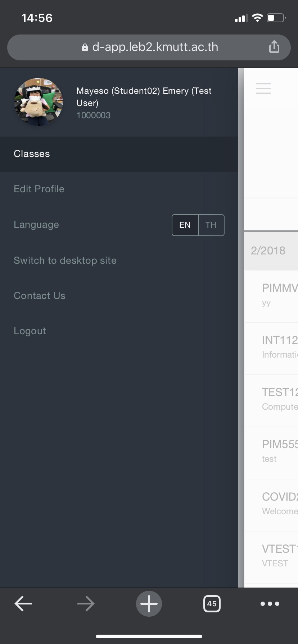Open the PIMMV class entry

pos(271,296)
